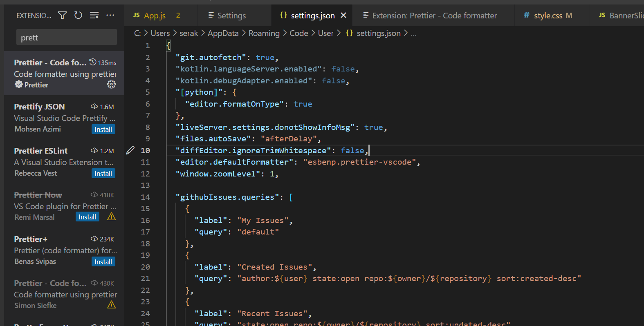Click the 'Users' breadcrumb segment
Viewport: 644px width, 326px height.
pos(160,33)
